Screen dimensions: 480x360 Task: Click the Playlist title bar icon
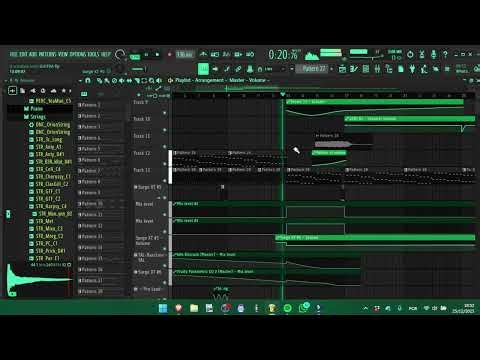coord(171,80)
